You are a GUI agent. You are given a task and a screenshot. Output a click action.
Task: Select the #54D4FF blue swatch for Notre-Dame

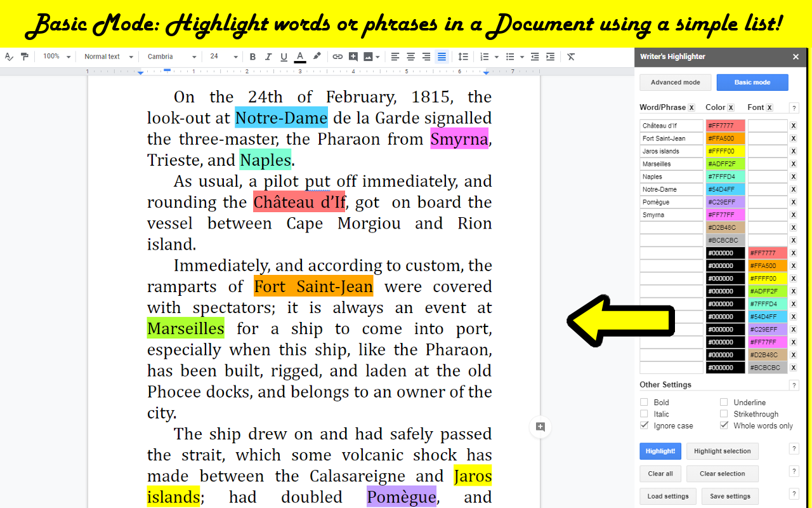(x=726, y=189)
